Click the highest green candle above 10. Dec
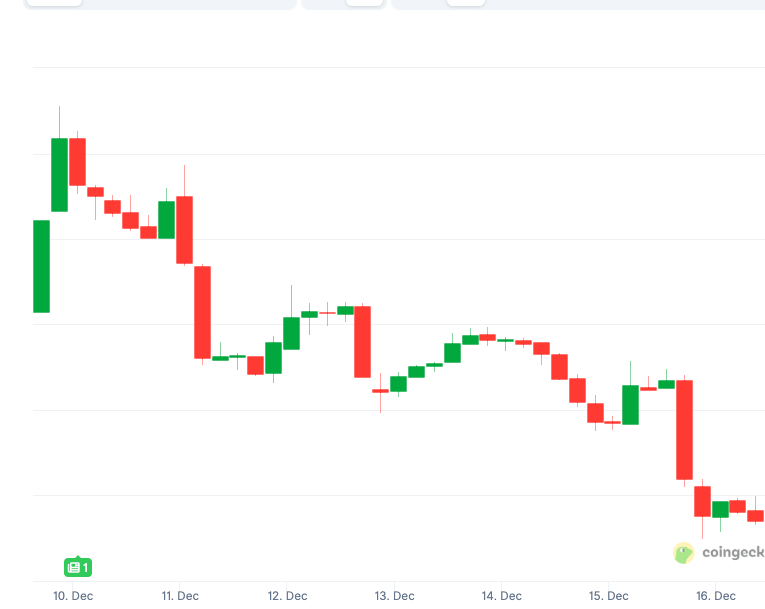The width and height of the screenshot is (765, 609). [60, 174]
